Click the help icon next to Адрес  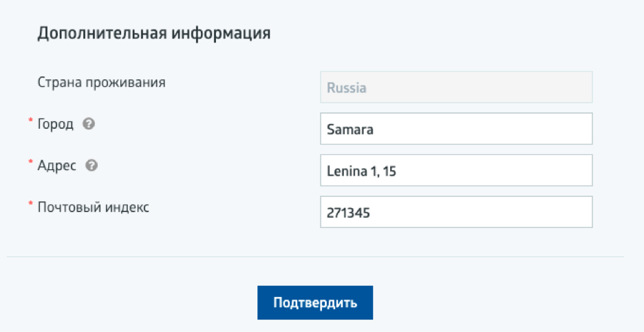[x=92, y=166]
